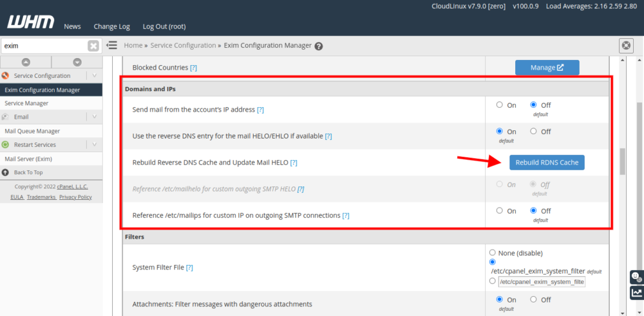
Task: Go to Service Configuration breadcrumb
Action: [183, 45]
